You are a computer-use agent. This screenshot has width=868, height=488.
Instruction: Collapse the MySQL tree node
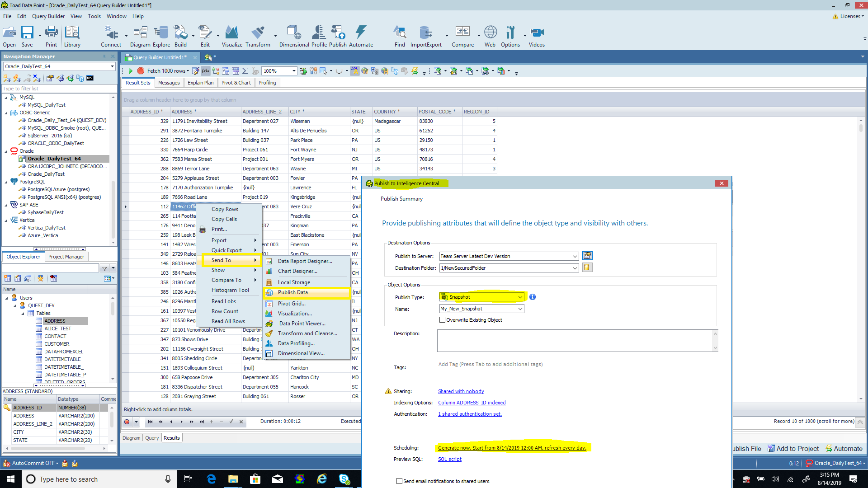pos(6,97)
